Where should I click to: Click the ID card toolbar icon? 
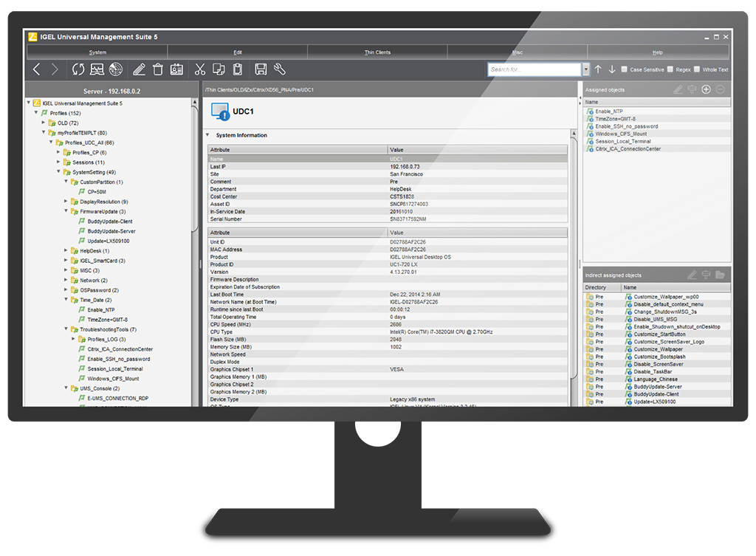point(176,69)
